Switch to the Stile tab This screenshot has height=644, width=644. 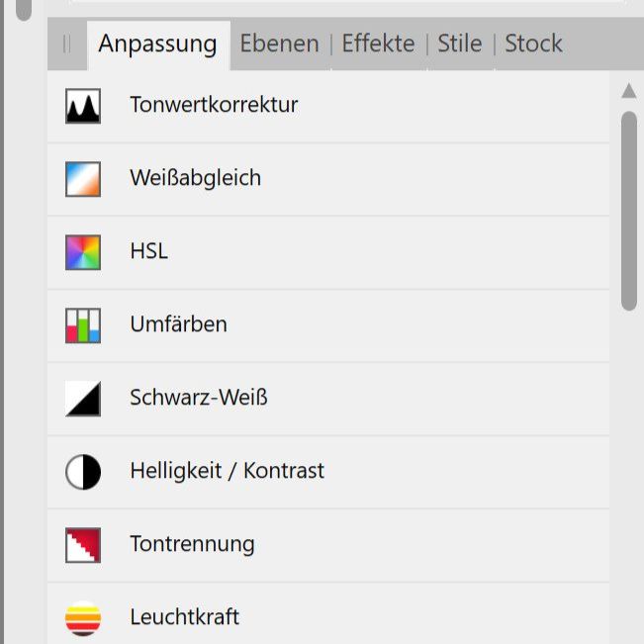[x=459, y=44]
